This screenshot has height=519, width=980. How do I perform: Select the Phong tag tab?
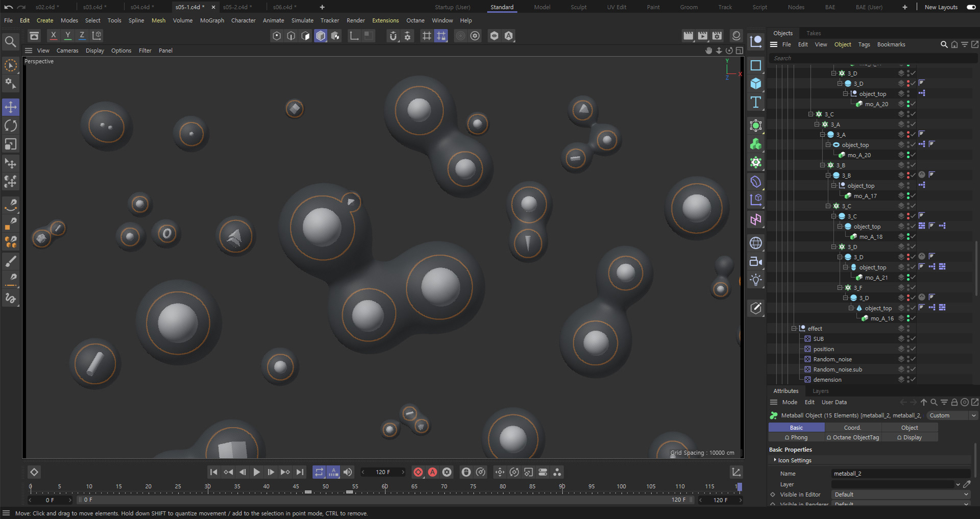click(796, 437)
